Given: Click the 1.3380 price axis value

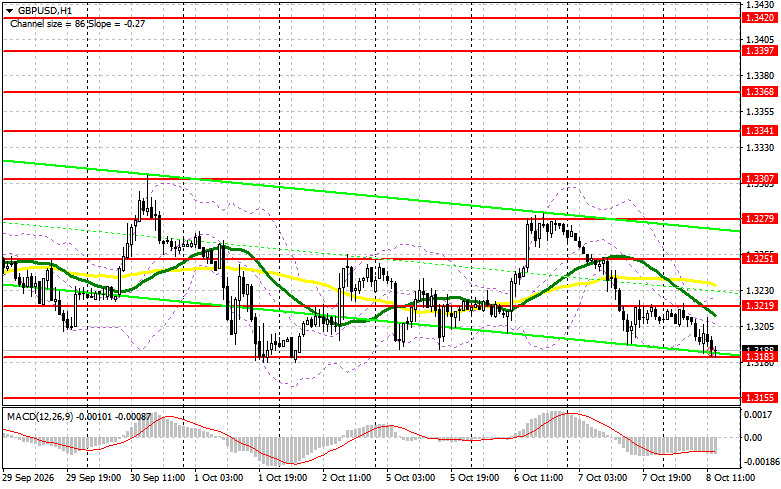Looking at the screenshot, I should pos(760,76).
